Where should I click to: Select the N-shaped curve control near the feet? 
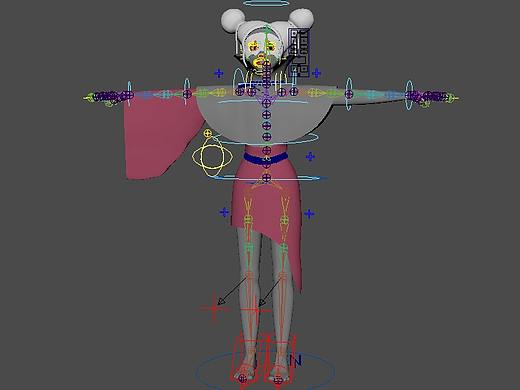pyautogui.click(x=296, y=361)
